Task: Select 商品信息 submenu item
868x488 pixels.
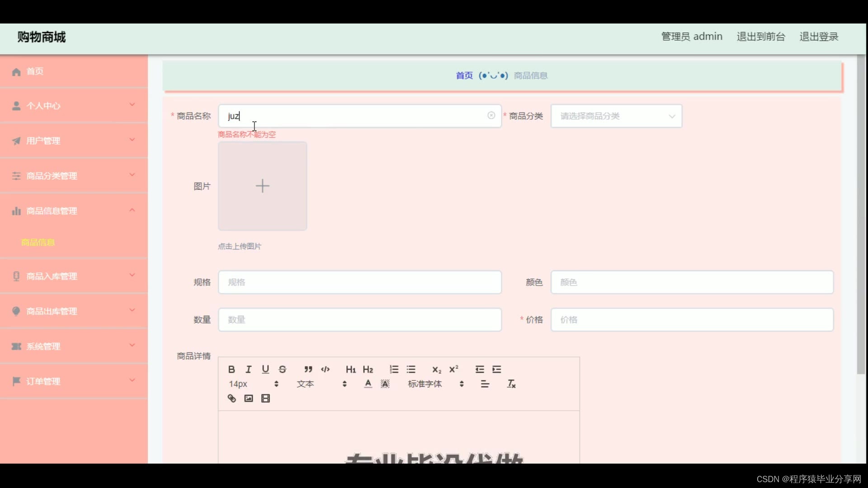Action: 38,242
